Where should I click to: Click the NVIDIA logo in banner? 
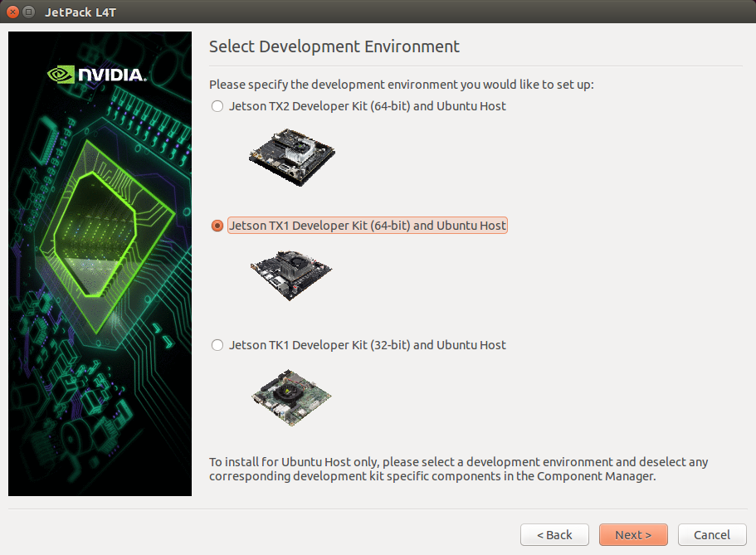(x=97, y=75)
